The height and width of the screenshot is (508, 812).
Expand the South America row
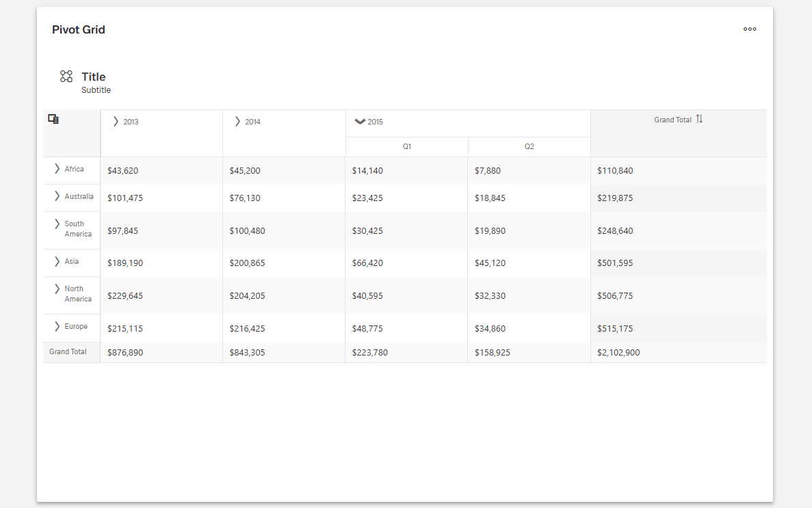57,224
